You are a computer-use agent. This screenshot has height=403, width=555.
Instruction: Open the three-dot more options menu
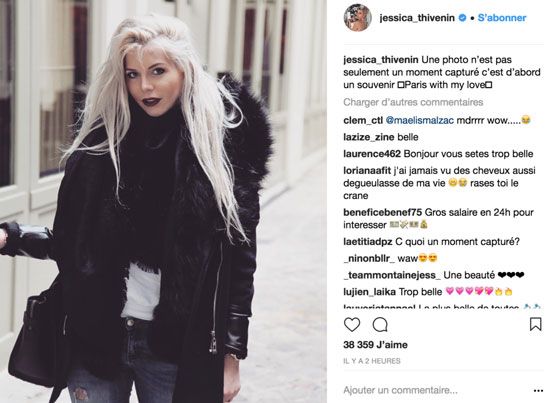pyautogui.click(x=538, y=391)
